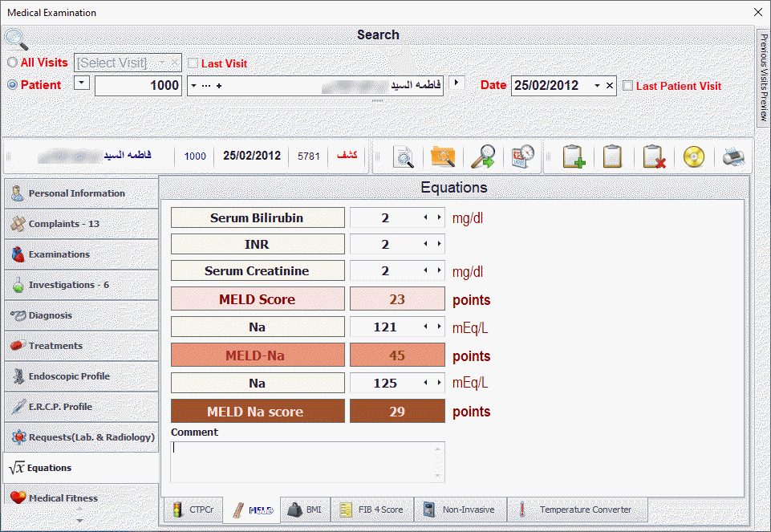
Task: Expand the Select Visit combo box
Action: [x=161, y=63]
